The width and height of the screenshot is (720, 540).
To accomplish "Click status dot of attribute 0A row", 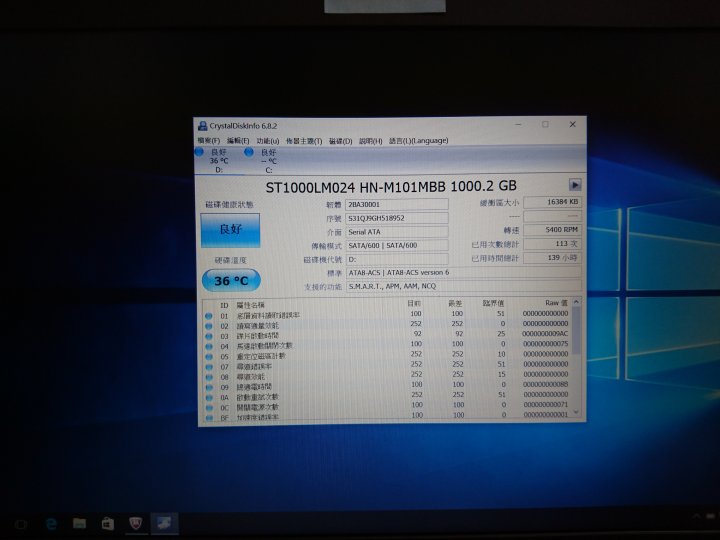I will 209,397.
